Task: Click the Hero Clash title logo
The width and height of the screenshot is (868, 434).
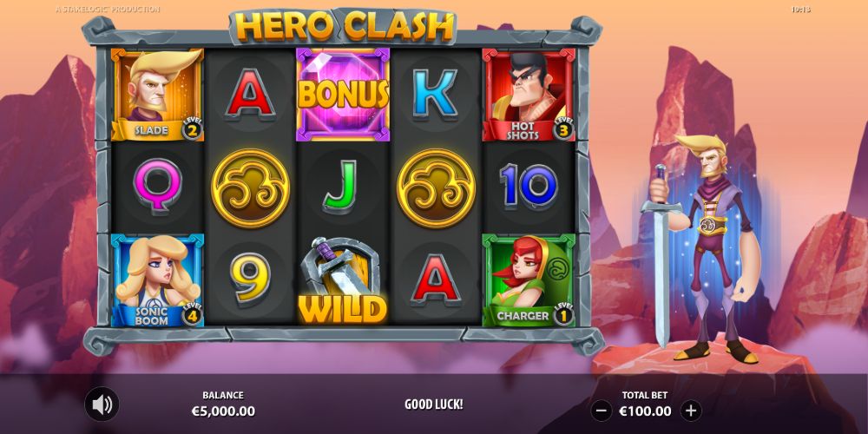Action: pyautogui.click(x=343, y=26)
